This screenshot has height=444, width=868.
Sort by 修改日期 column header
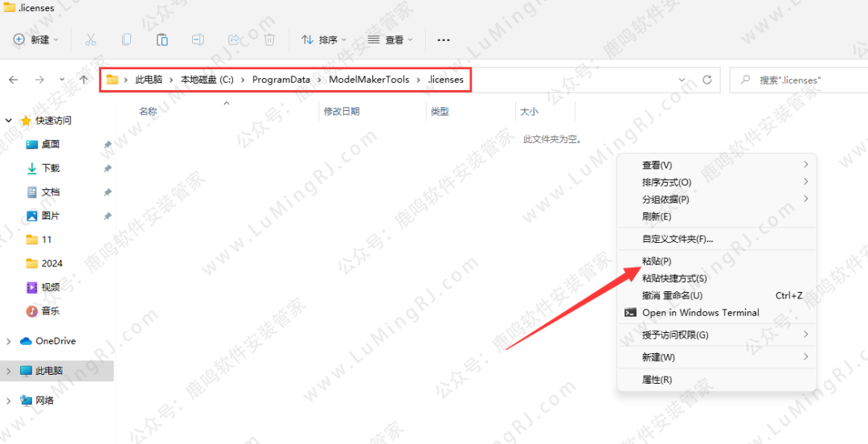click(342, 112)
